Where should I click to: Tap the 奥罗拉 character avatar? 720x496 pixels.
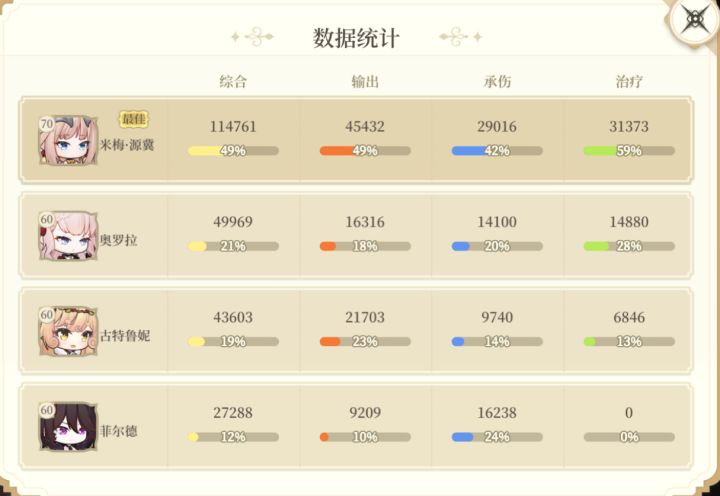68,236
